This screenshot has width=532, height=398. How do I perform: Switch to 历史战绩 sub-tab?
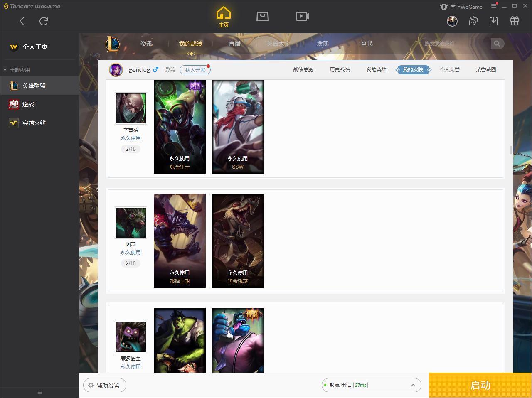340,70
